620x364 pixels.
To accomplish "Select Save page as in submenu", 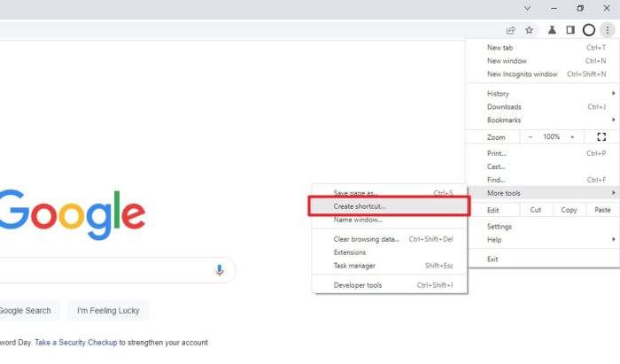I will click(x=390, y=193).
